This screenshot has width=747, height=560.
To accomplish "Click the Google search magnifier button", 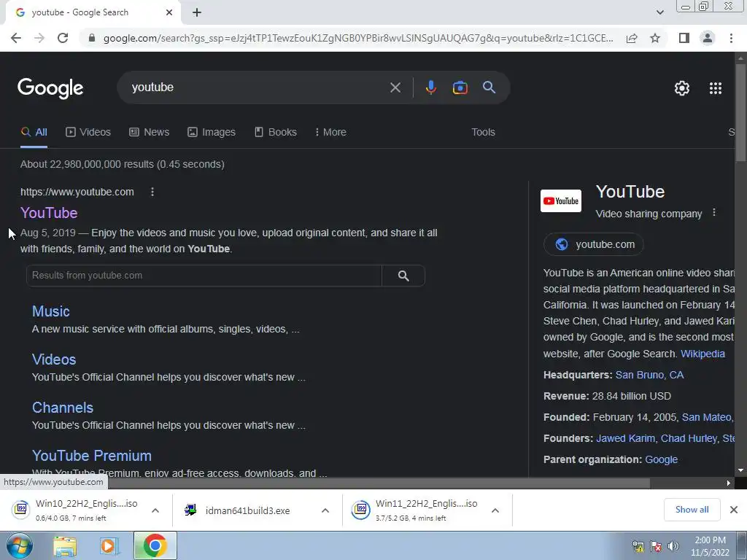I will point(489,87).
